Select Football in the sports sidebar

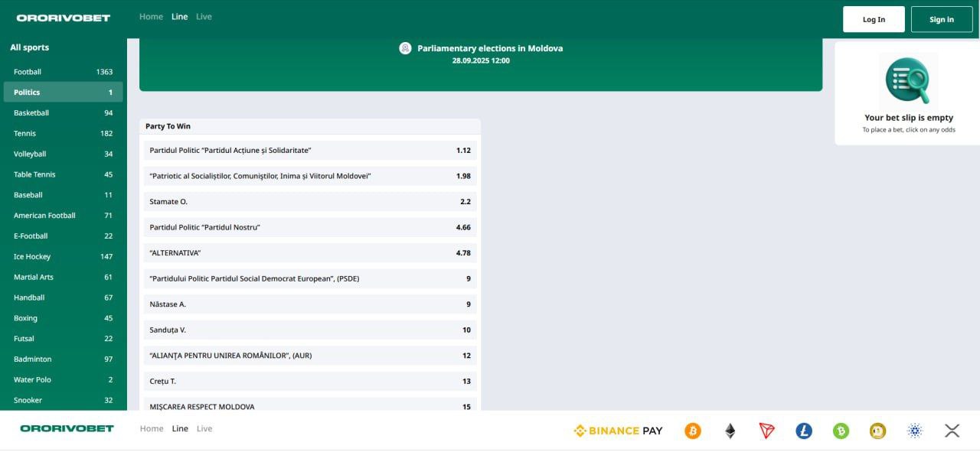pyautogui.click(x=63, y=72)
